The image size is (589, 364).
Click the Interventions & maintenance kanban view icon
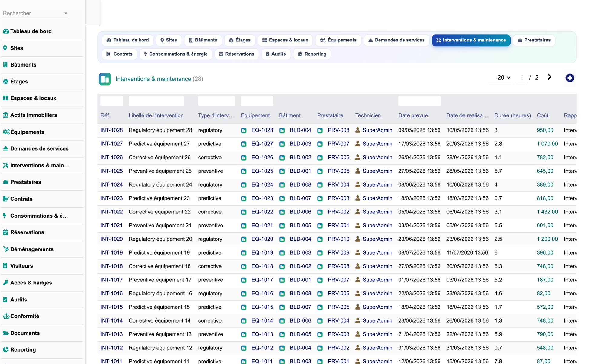click(x=105, y=79)
